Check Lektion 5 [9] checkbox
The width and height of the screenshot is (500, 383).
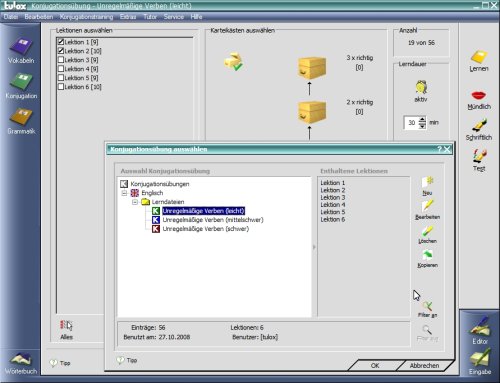click(61, 78)
